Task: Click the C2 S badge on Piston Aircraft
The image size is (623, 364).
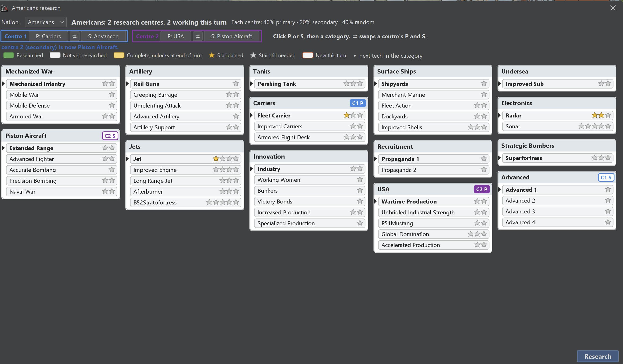Action: click(110, 136)
